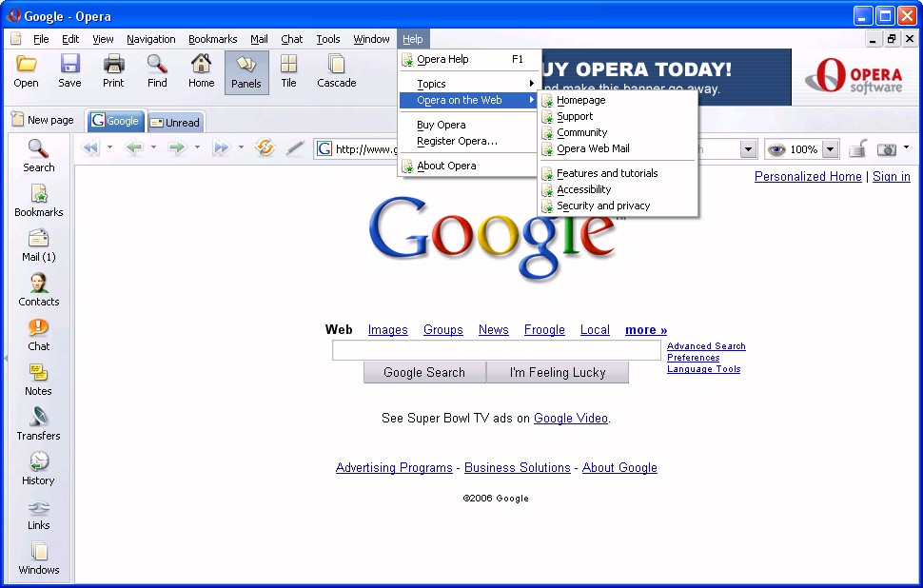
Task: Open the Advanced Search link
Action: (x=706, y=346)
